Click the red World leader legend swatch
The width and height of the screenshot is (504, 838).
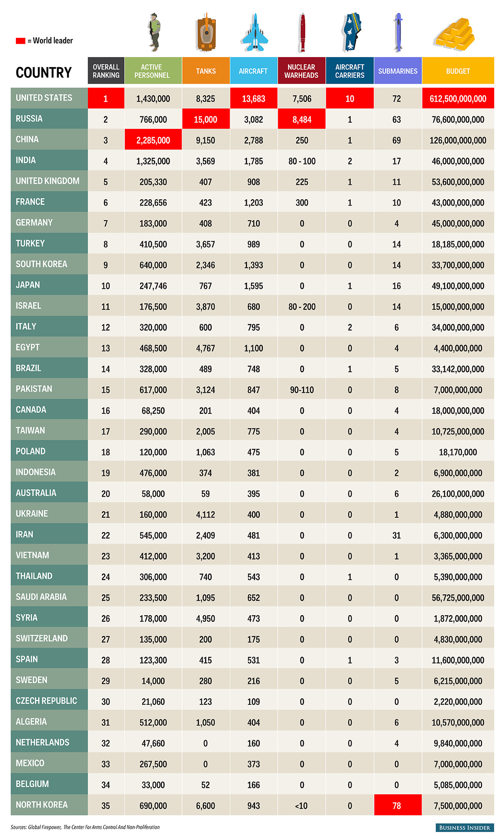click(x=21, y=41)
